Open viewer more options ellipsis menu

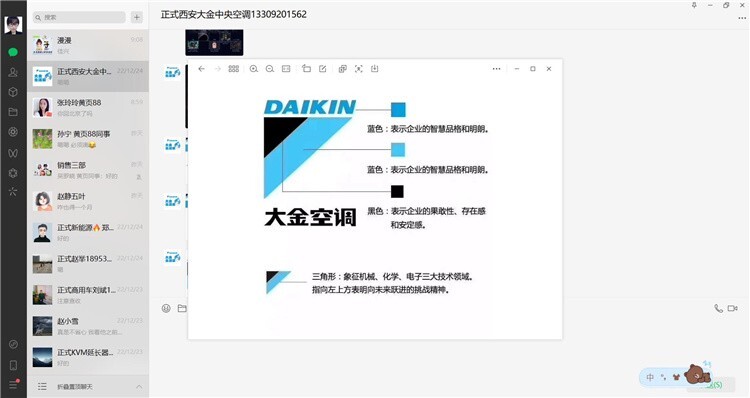(496, 69)
